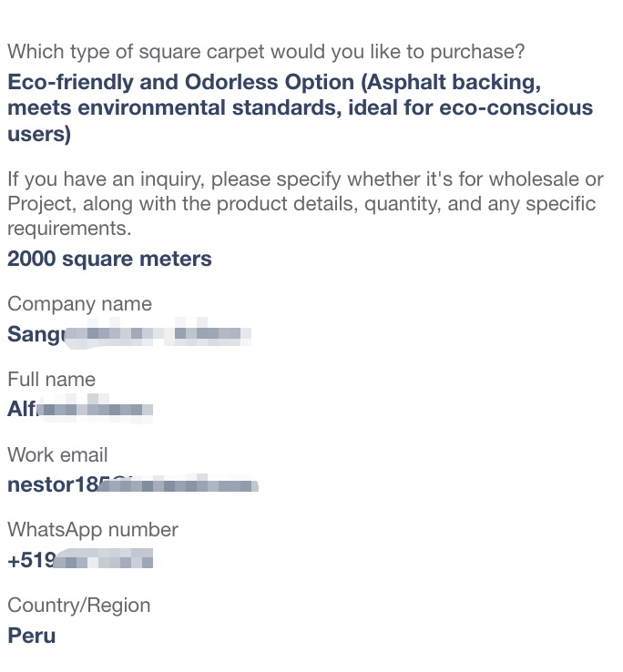
Task: Select the company name value starting with Sang
Action: pos(129,333)
